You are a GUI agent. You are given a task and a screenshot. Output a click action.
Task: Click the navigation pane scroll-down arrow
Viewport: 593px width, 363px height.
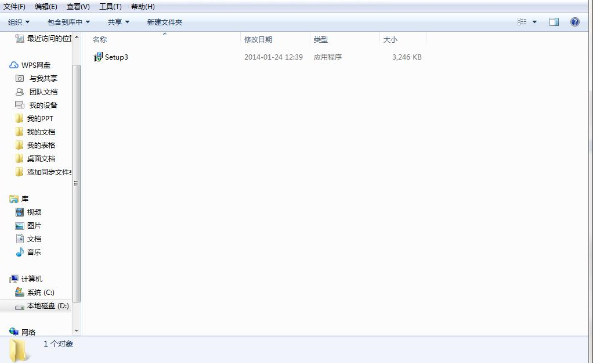click(76, 331)
